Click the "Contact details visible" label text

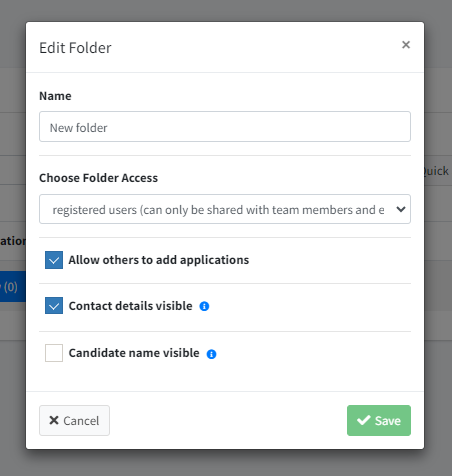pos(130,306)
